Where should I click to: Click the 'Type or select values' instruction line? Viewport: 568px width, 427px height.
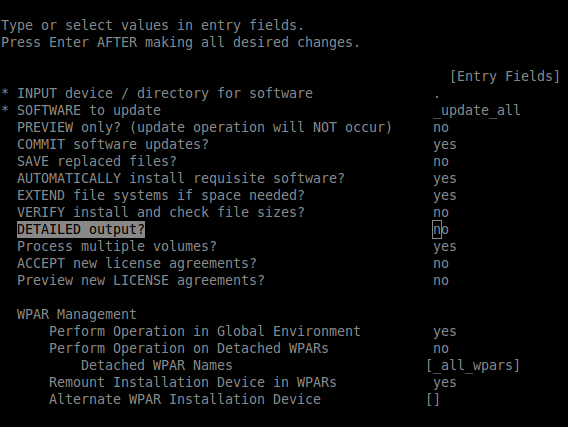pos(153,26)
